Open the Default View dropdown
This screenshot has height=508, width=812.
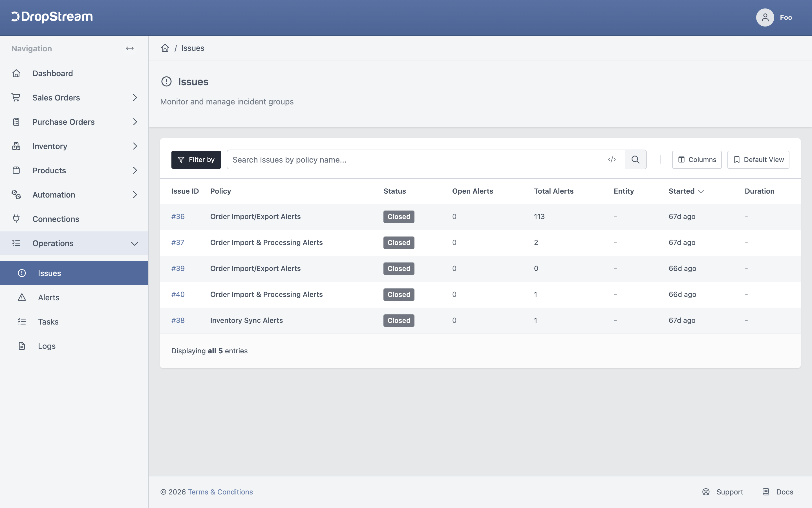758,159
